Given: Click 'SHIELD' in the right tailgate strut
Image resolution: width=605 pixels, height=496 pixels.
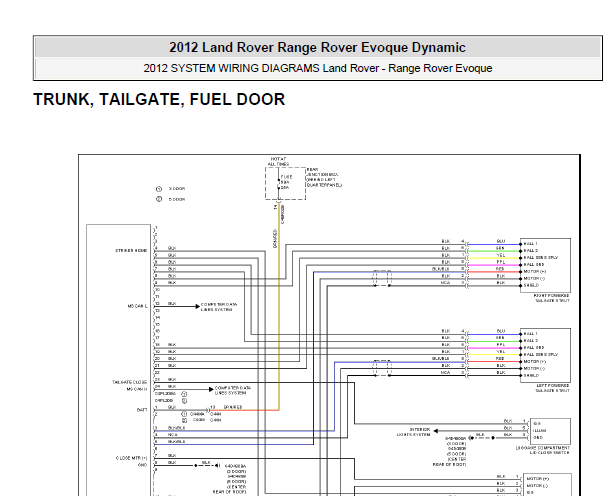Looking at the screenshot, I should [531, 285].
